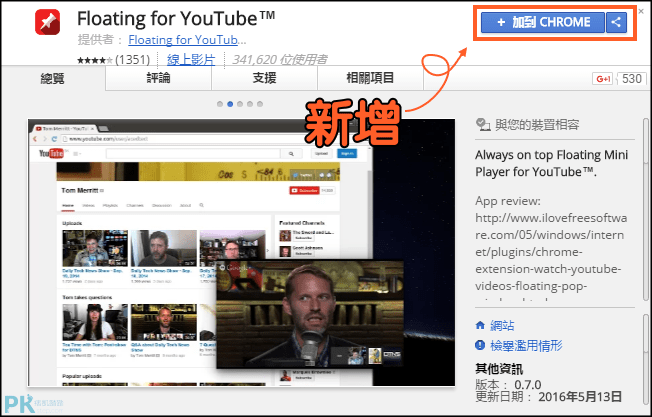Viewport: 652px width, 417px height.
Task: Switch to the 相關項目 tab
Action: point(370,78)
